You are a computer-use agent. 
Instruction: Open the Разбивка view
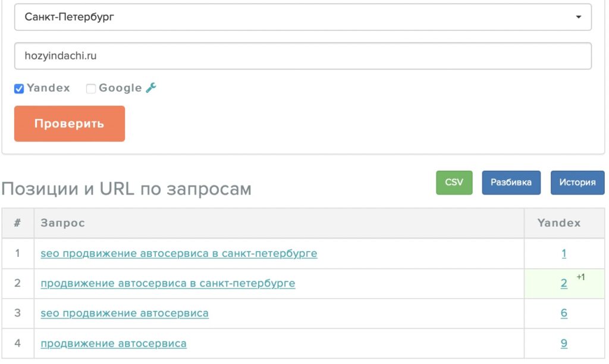(511, 183)
